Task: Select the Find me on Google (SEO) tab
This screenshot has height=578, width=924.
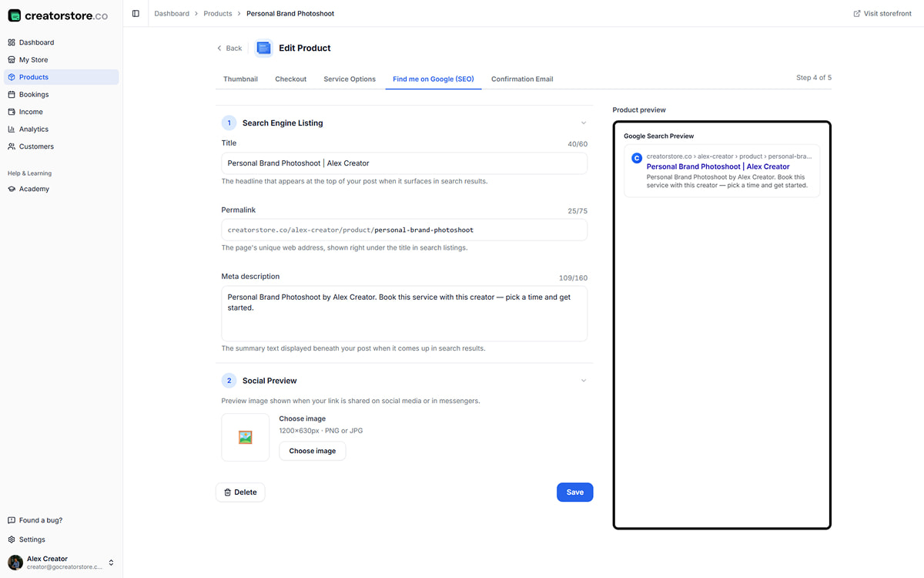Action: pos(434,79)
